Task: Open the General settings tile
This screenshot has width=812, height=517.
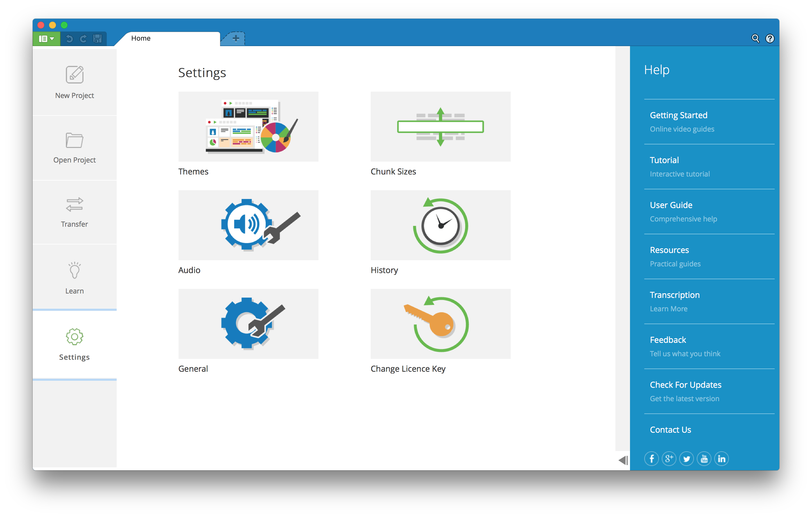Action: [248, 324]
